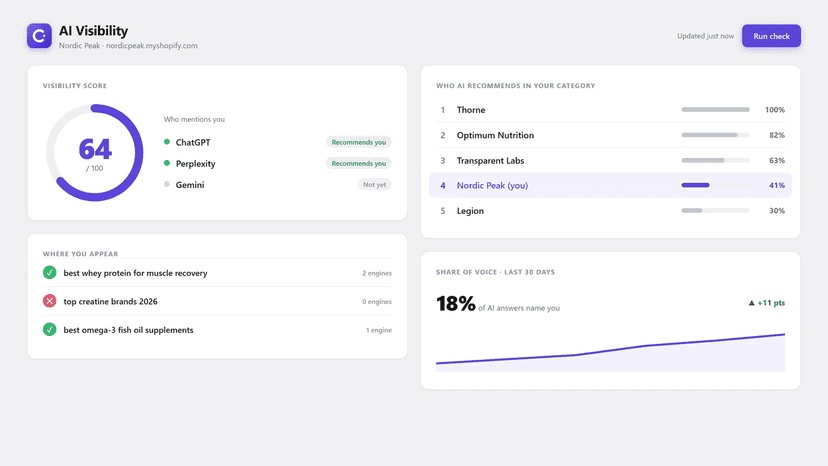Select the Thorne row in recommendations
828x466 pixels.
point(610,110)
